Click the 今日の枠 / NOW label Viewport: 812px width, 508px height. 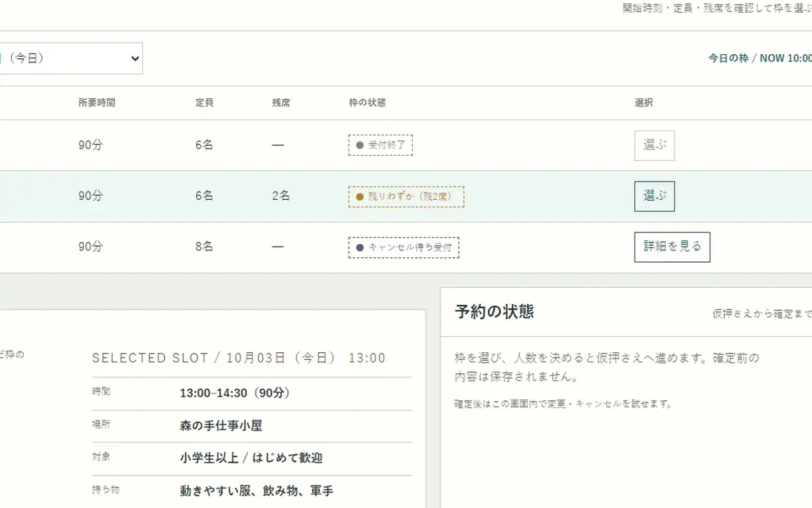[x=760, y=58]
